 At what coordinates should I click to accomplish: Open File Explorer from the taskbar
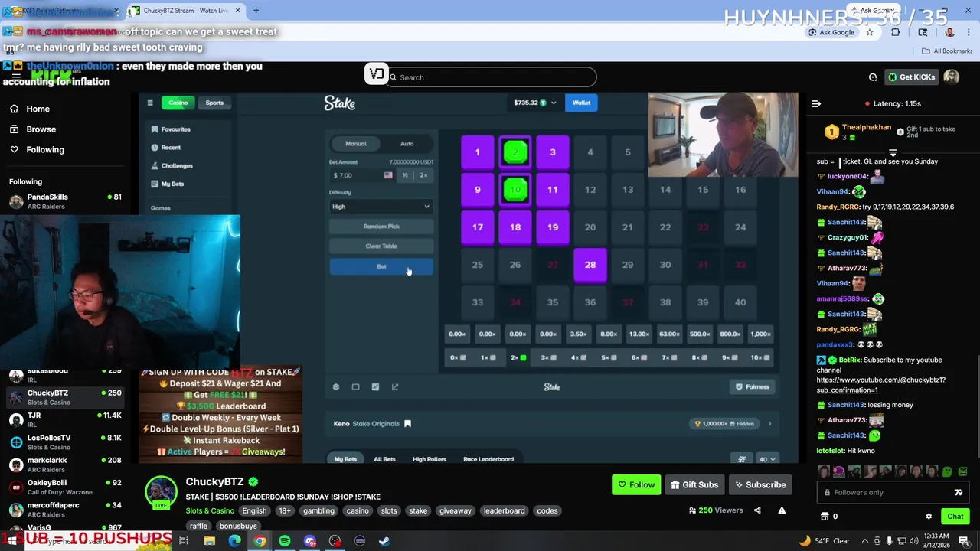click(209, 541)
